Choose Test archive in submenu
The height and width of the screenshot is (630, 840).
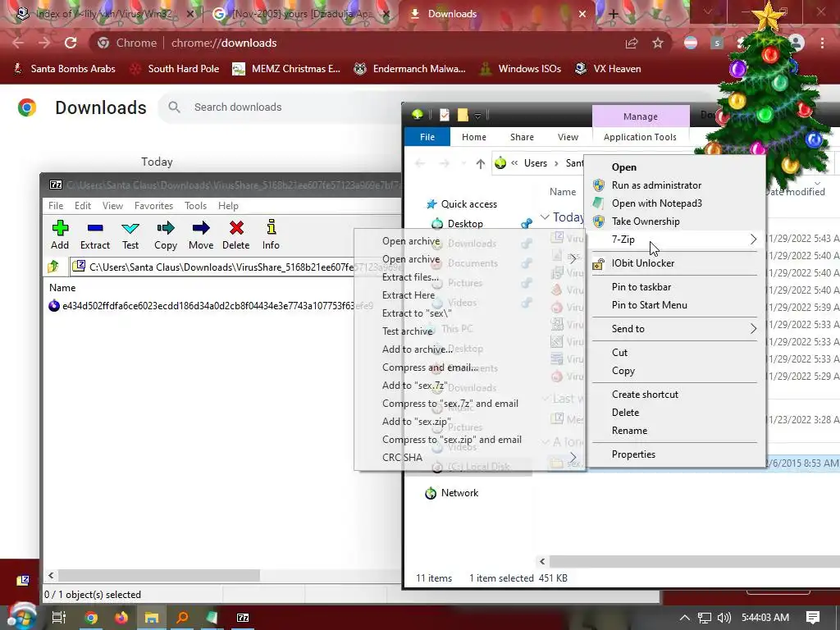click(468, 331)
